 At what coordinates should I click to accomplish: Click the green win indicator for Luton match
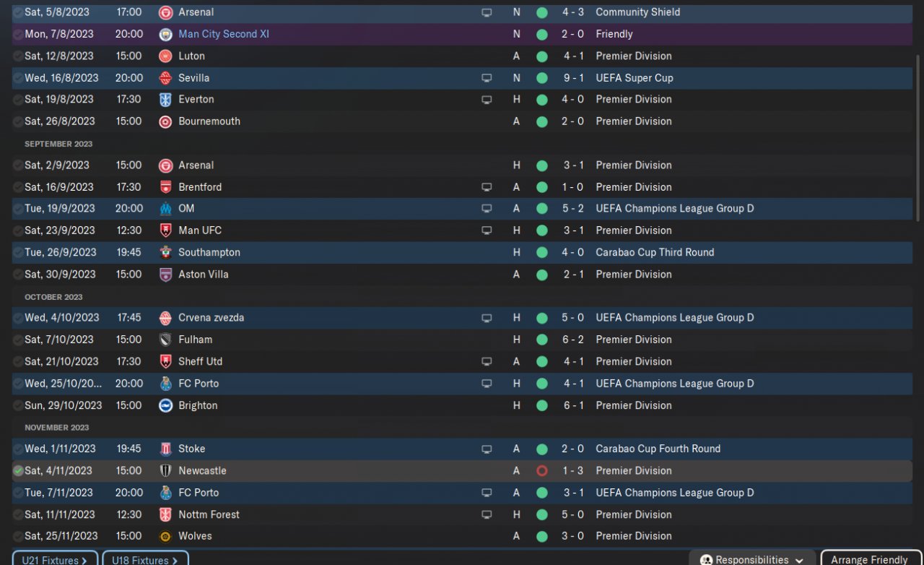click(541, 56)
